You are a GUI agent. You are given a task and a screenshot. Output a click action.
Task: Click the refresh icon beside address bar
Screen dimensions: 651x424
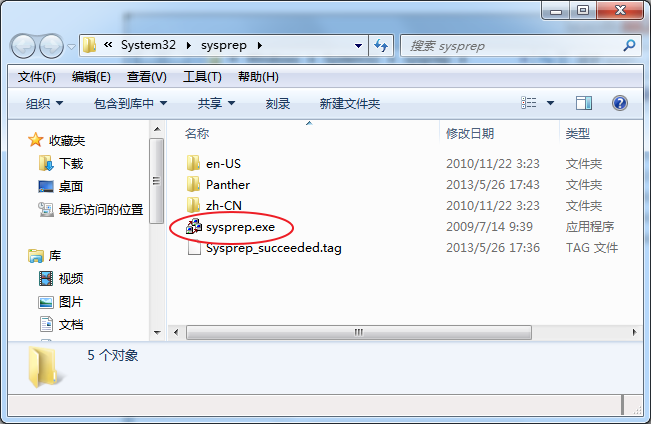click(381, 45)
